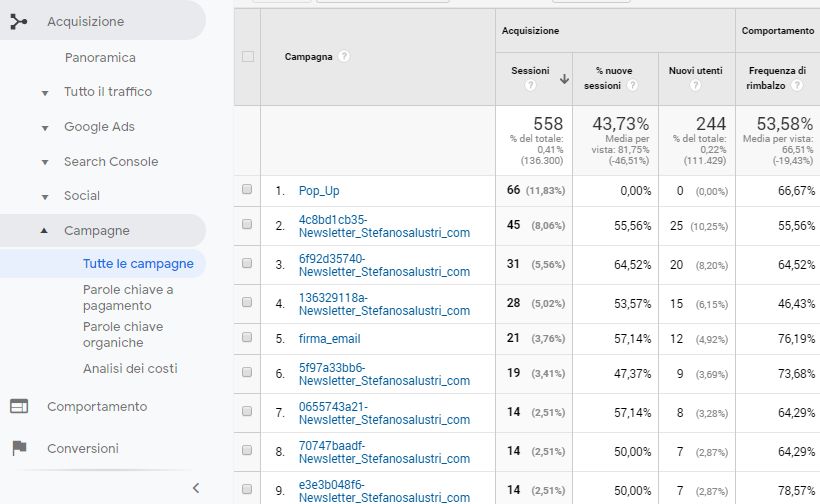Click the Comportamento column group header
The height and width of the screenshot is (504, 820).
tap(778, 31)
